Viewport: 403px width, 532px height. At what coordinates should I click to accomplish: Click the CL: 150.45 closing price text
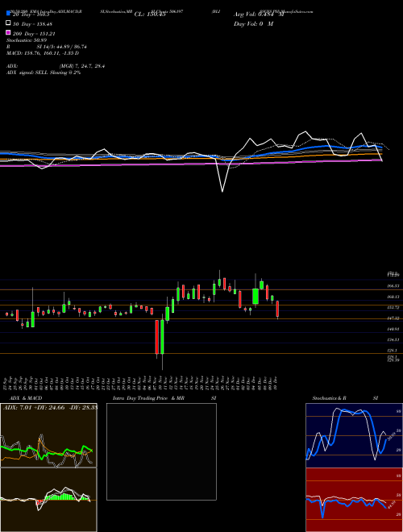tap(150, 15)
